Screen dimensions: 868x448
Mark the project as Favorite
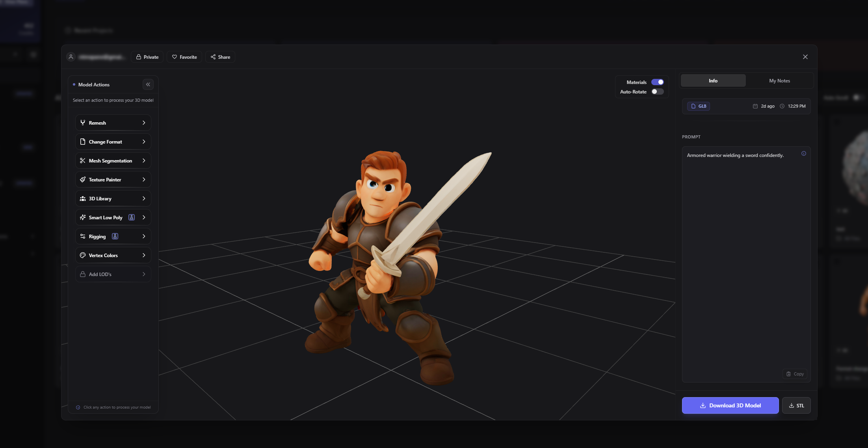(184, 57)
